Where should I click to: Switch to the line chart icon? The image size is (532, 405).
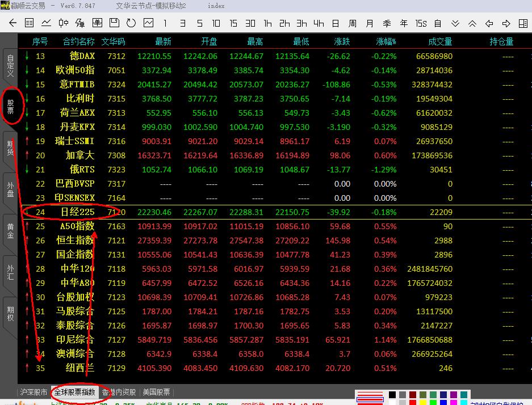pos(46,23)
